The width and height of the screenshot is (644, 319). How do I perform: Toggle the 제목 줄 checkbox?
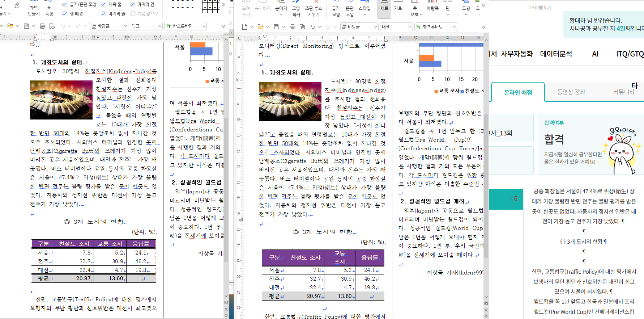[103, 4]
